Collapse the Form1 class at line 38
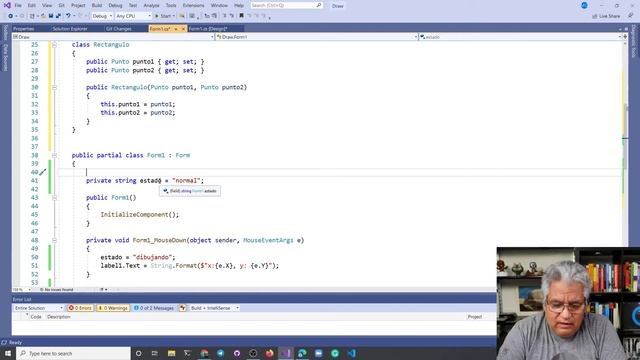This screenshot has height=360, width=640. coord(54,156)
